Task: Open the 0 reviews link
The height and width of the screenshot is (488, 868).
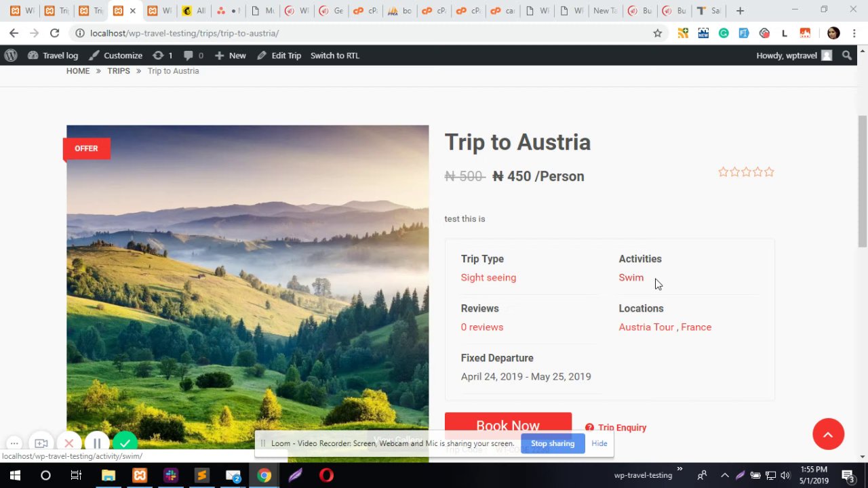Action: 482,327
